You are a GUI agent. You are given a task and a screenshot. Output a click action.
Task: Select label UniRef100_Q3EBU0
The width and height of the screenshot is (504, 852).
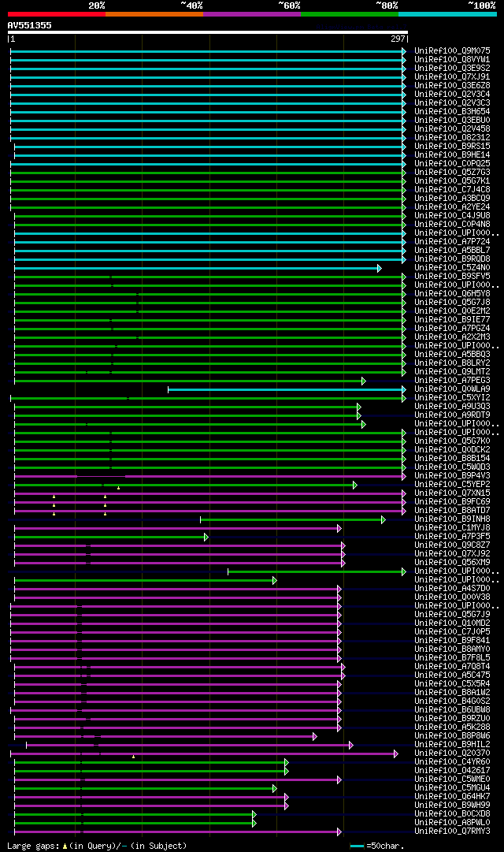pyautogui.click(x=452, y=120)
